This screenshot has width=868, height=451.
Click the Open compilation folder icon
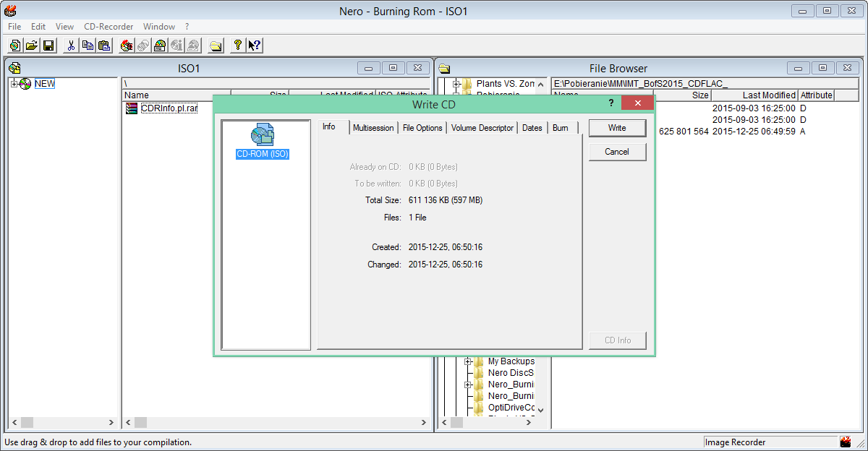32,46
